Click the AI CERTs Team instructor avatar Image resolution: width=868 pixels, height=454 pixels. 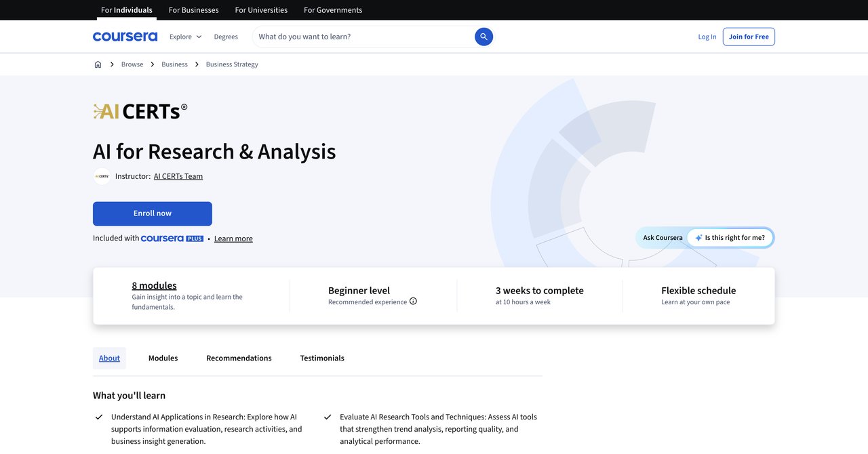pyautogui.click(x=102, y=176)
